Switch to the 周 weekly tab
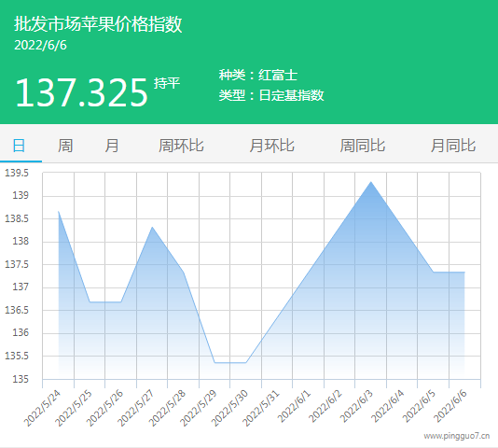This screenshot has width=498, height=448. click(x=65, y=146)
